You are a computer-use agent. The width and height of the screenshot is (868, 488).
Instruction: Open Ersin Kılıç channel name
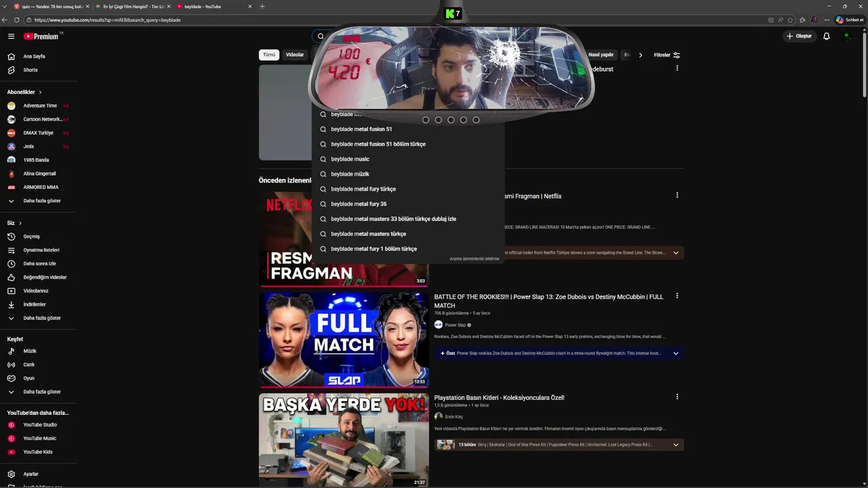point(454,417)
